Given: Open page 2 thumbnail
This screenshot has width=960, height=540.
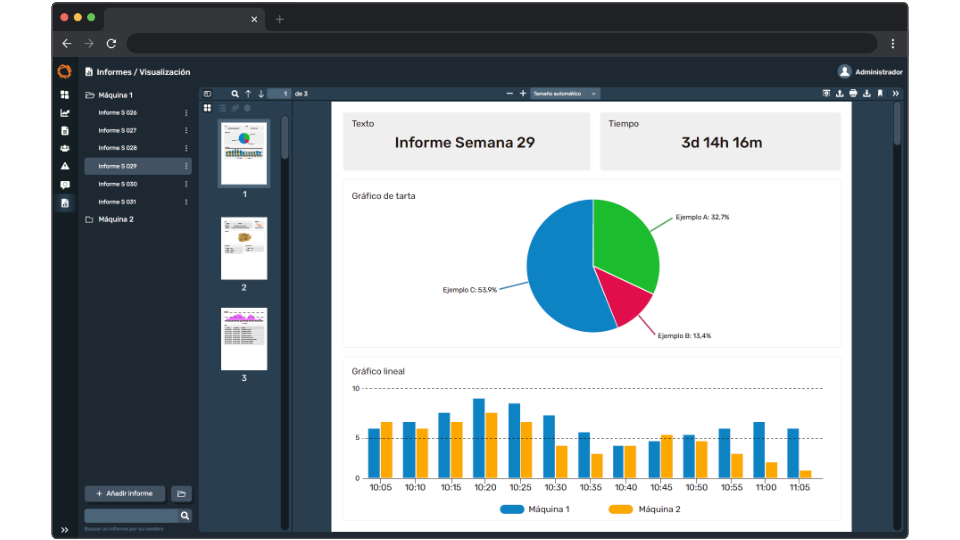Looking at the screenshot, I should [244, 249].
